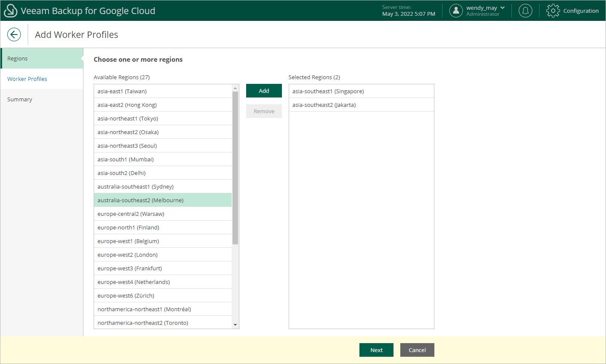This screenshot has height=364, width=606.
Task: Click the server time display
Action: coord(408,11)
